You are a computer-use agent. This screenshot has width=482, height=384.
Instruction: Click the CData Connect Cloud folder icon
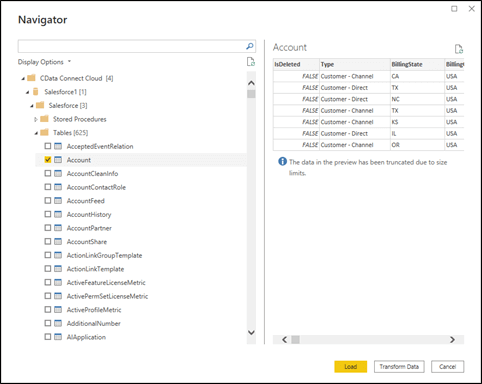pos(31,78)
